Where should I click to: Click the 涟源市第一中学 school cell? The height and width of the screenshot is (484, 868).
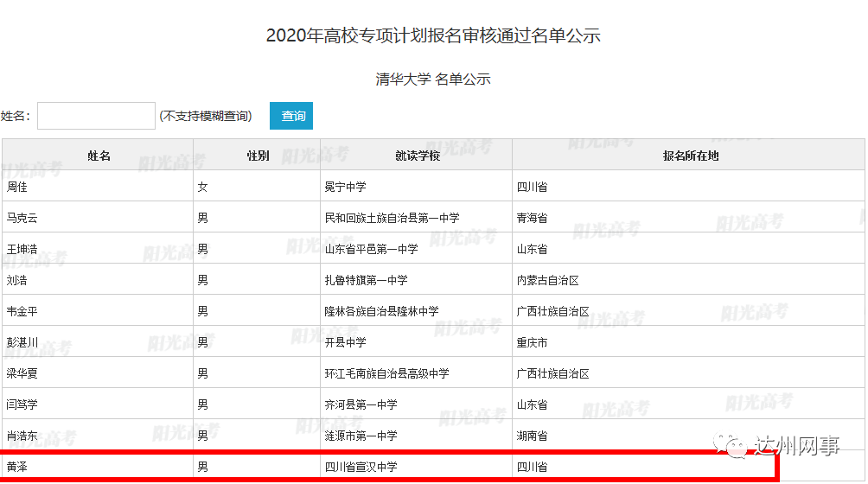[417, 436]
